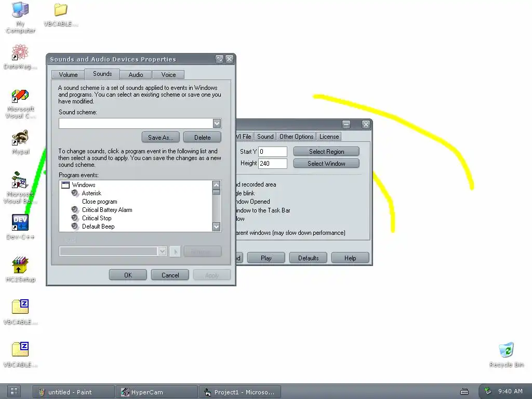Image resolution: width=532 pixels, height=399 pixels.
Task: Click the Start Y input field
Action: click(273, 152)
